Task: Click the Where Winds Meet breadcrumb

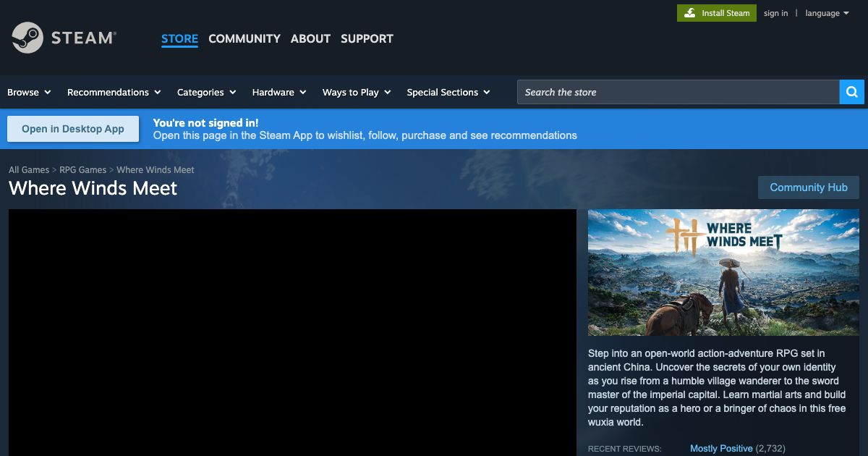Action: 156,170
